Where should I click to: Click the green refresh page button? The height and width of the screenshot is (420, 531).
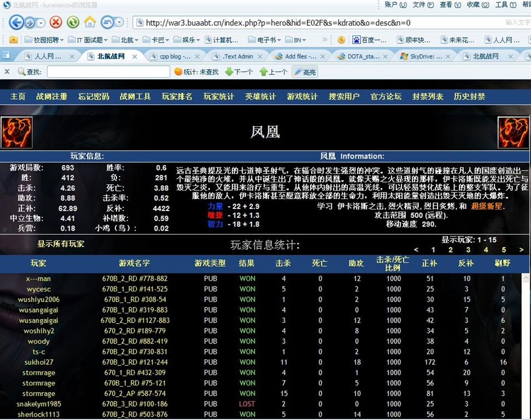73,22
